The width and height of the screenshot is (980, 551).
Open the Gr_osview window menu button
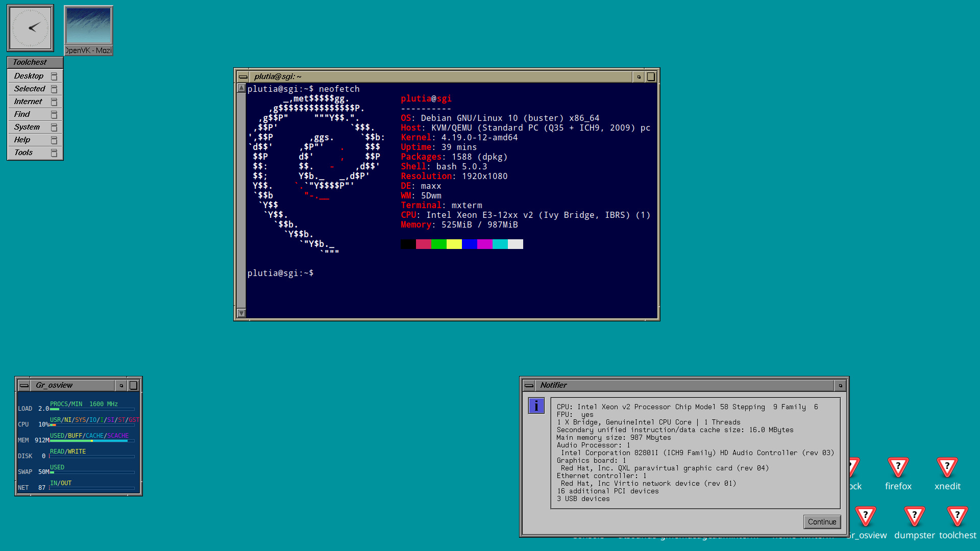coord(24,386)
